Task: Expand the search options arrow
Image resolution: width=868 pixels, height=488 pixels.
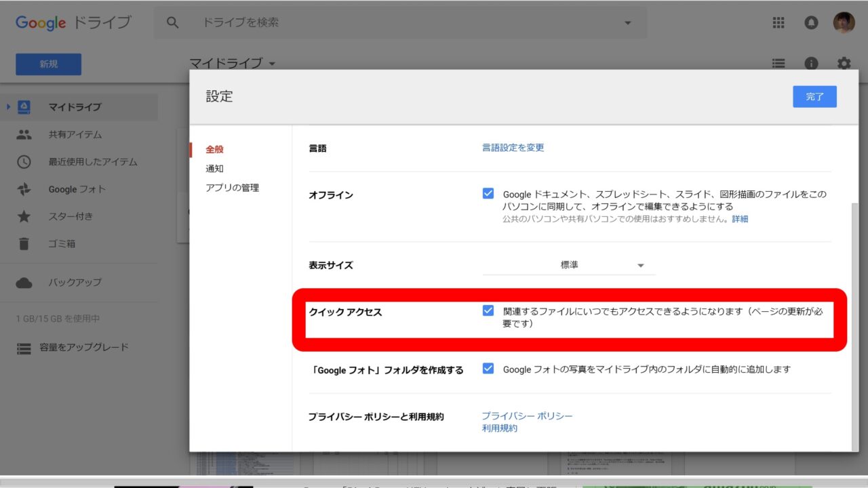Action: tap(627, 23)
